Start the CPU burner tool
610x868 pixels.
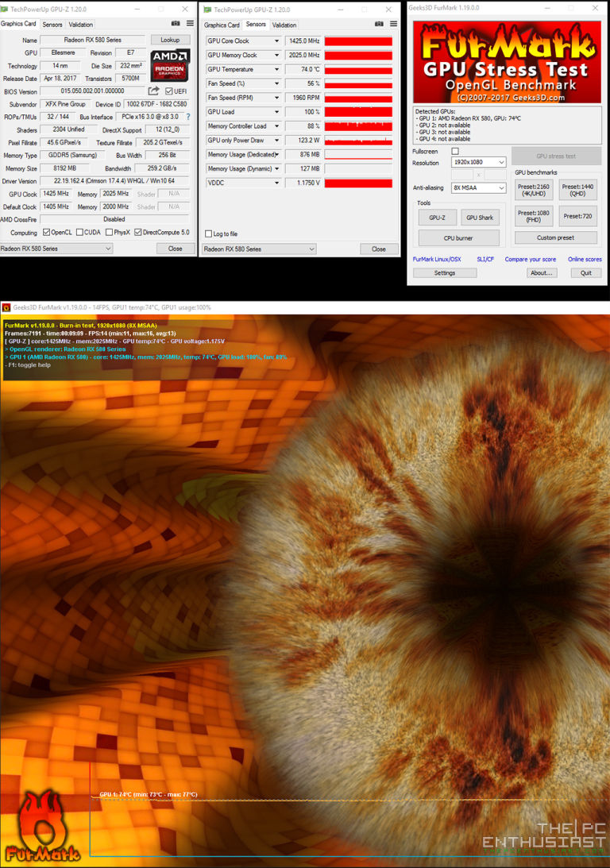pyautogui.click(x=458, y=238)
